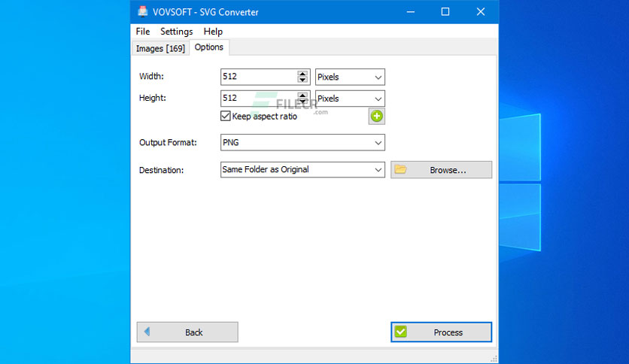
Task: Select the Options tab
Action: click(209, 47)
